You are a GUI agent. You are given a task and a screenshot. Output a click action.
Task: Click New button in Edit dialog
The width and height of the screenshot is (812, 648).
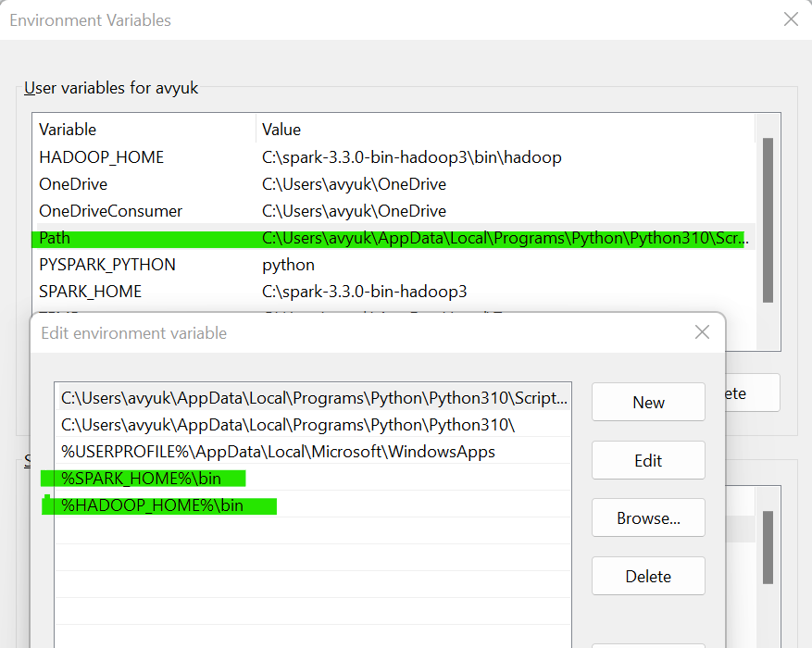tap(648, 402)
